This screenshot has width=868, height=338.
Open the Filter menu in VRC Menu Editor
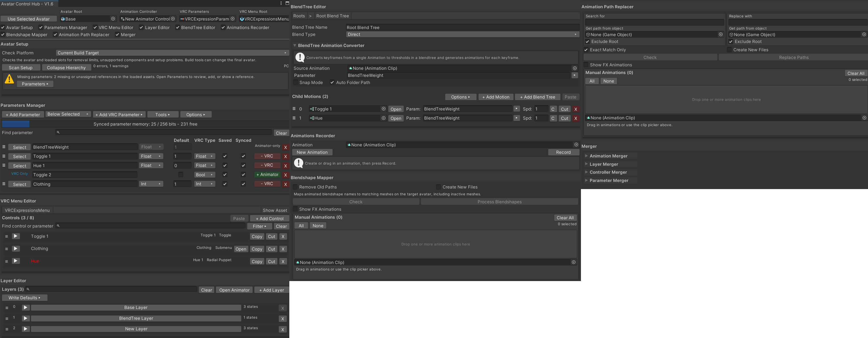tap(259, 226)
